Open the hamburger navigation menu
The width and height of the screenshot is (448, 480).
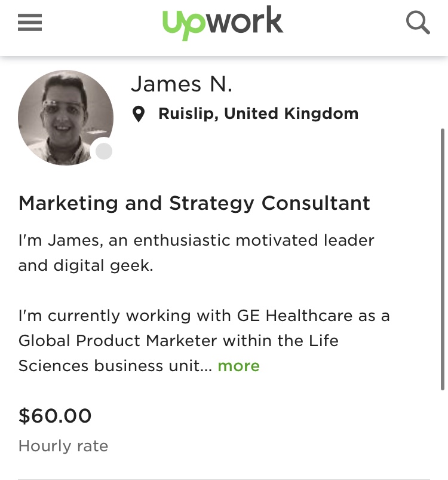pyautogui.click(x=30, y=22)
